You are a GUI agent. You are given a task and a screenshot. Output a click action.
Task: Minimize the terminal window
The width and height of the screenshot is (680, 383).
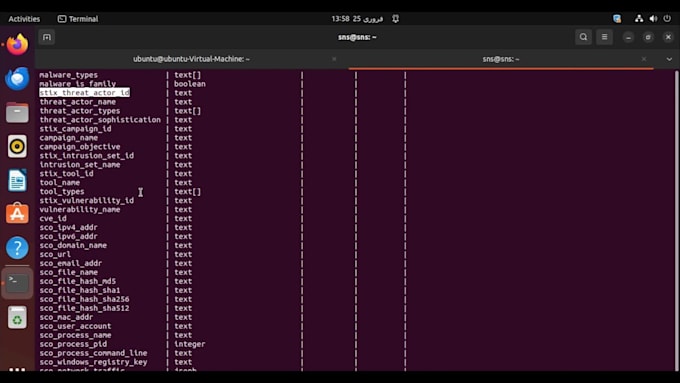(x=628, y=37)
